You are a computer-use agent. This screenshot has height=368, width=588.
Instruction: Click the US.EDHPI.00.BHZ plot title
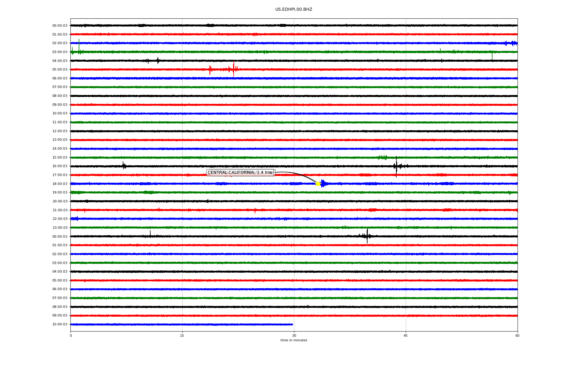293,10
